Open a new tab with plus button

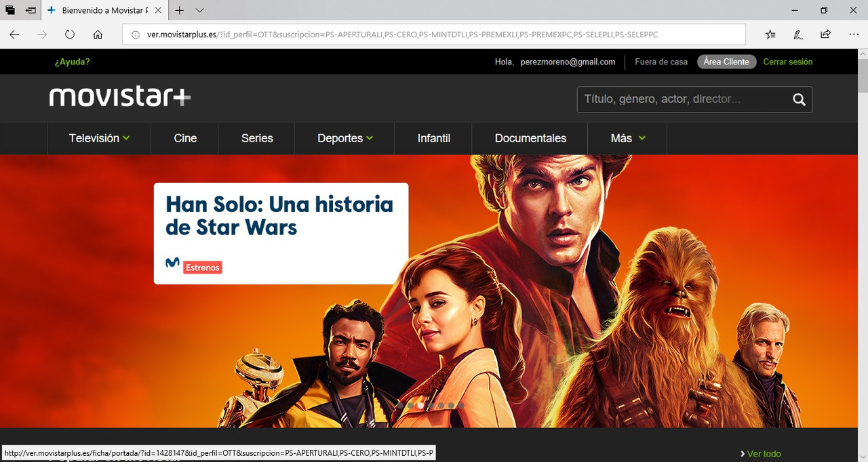click(x=180, y=11)
